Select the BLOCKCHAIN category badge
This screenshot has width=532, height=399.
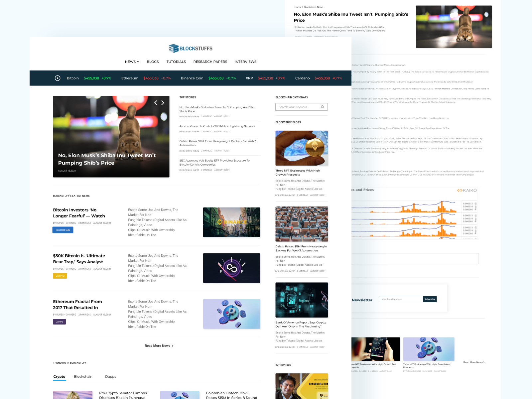click(x=63, y=230)
